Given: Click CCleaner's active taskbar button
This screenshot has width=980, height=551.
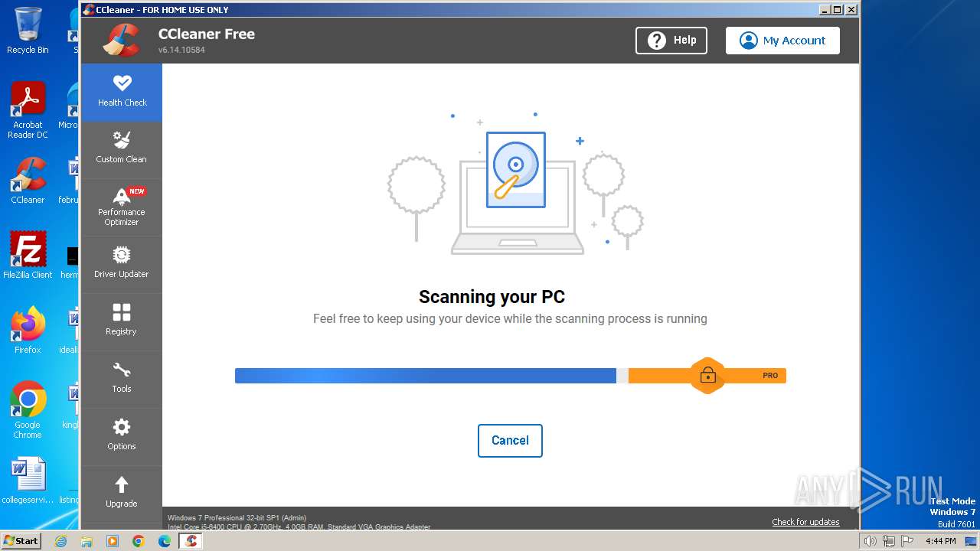Looking at the screenshot, I should pyautogui.click(x=191, y=541).
